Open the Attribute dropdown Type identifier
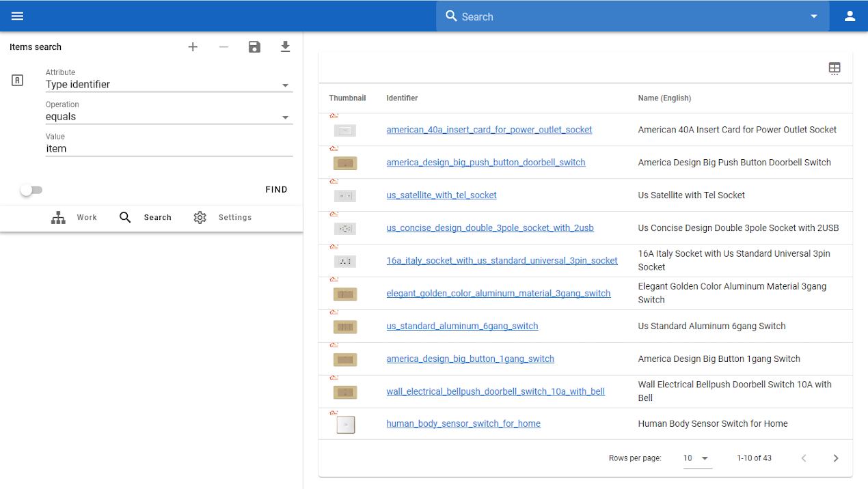Viewport: 868px width, 489px height. (169, 85)
